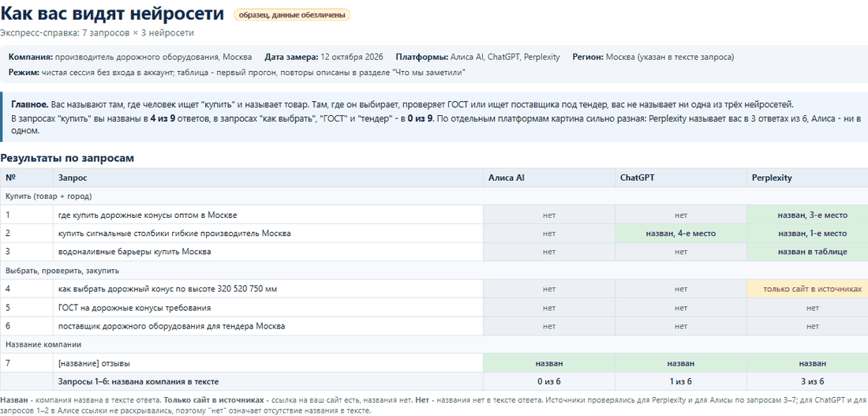Click the "ChatGPT" column header
The height and width of the screenshot is (416, 868).
coord(681,178)
